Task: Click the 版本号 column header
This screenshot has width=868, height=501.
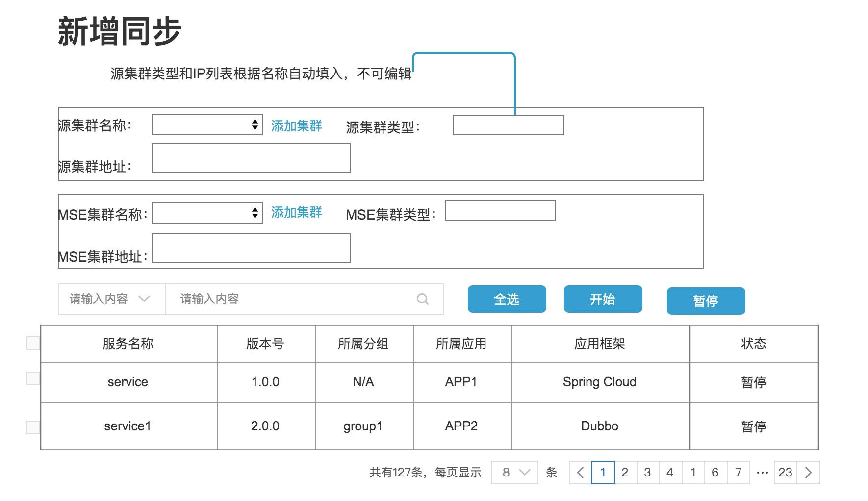Action: tap(266, 344)
